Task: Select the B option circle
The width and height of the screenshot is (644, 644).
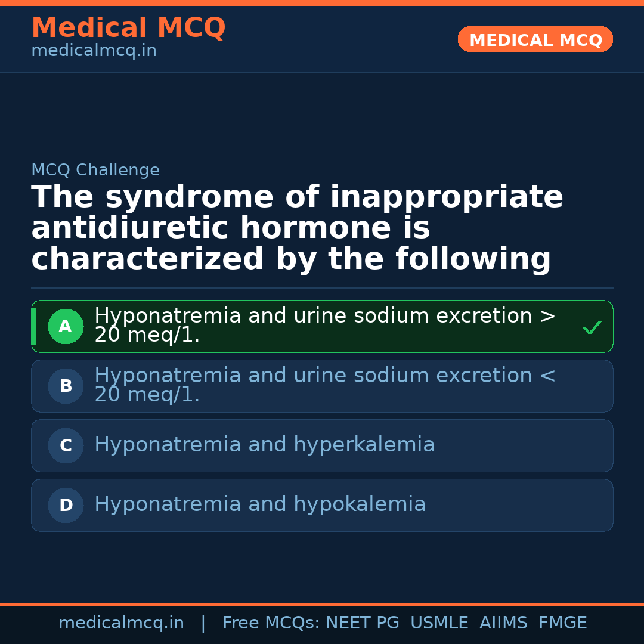Action: coord(66,386)
